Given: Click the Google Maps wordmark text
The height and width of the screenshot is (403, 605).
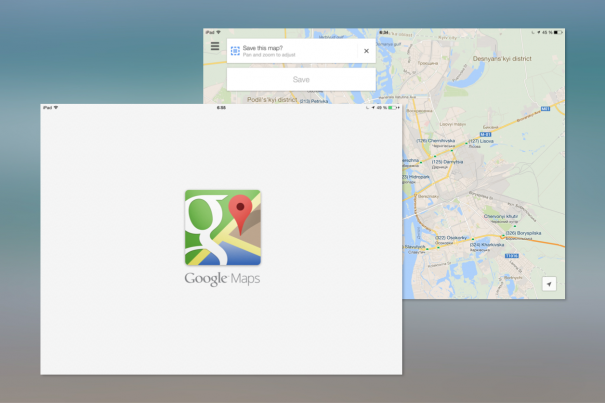Looking at the screenshot, I should (222, 279).
